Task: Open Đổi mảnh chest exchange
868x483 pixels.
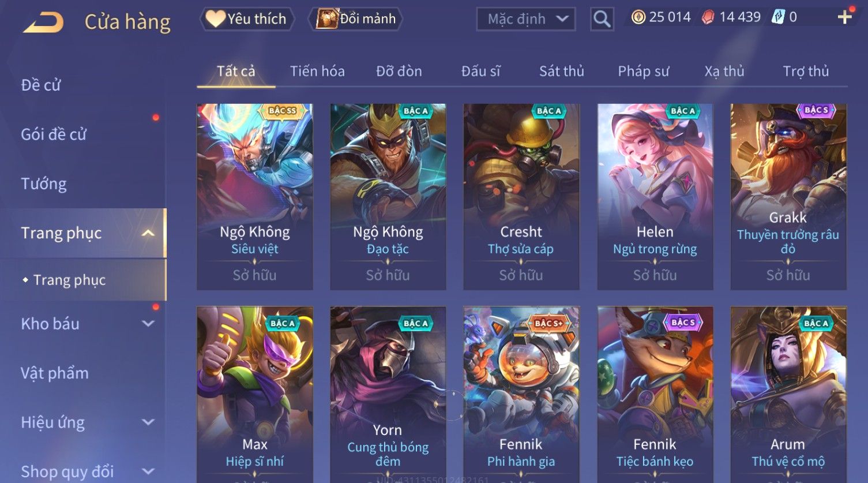Action: [x=356, y=19]
